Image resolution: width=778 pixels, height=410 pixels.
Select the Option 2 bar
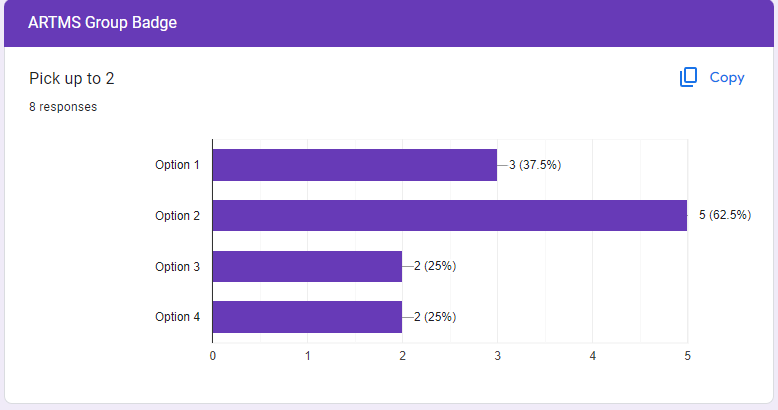pyautogui.click(x=450, y=215)
